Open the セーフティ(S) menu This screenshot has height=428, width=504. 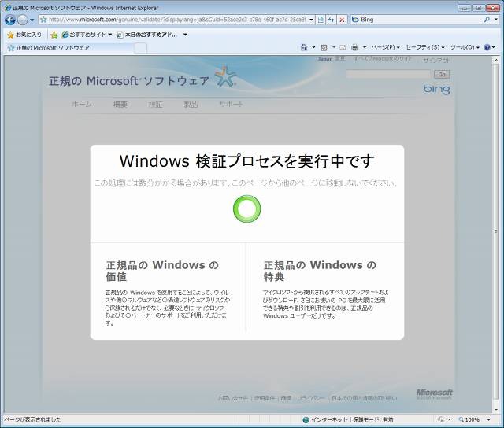point(425,47)
